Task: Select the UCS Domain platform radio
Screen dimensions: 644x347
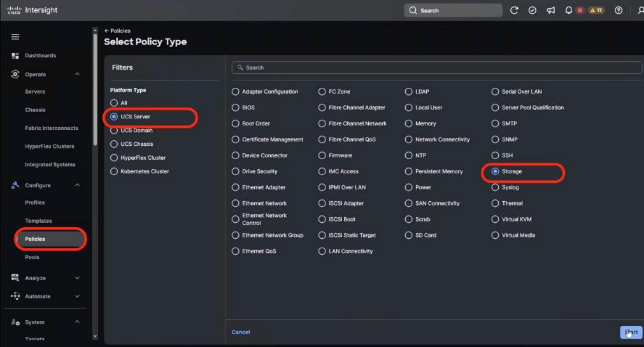Action: coord(114,130)
